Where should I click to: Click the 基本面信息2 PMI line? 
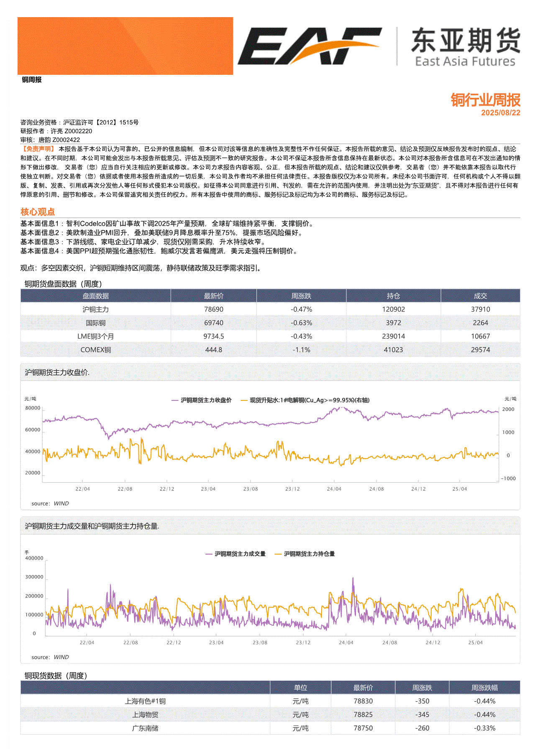(x=162, y=233)
